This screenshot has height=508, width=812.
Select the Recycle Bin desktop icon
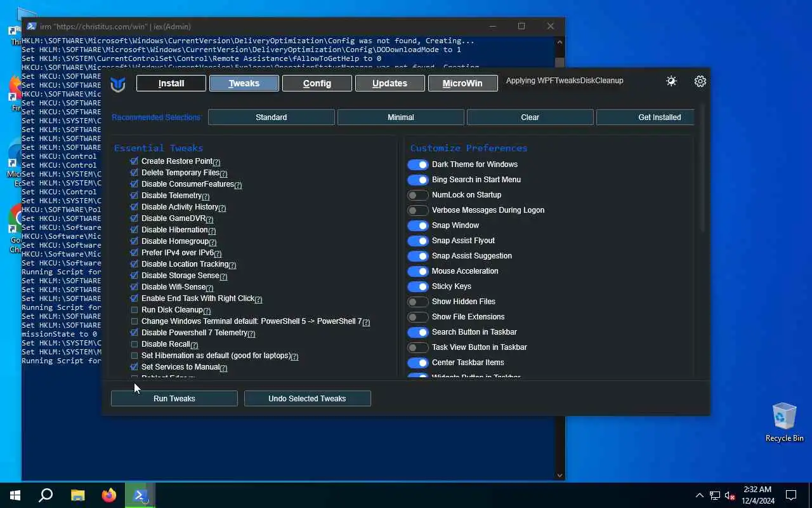pyautogui.click(x=785, y=422)
